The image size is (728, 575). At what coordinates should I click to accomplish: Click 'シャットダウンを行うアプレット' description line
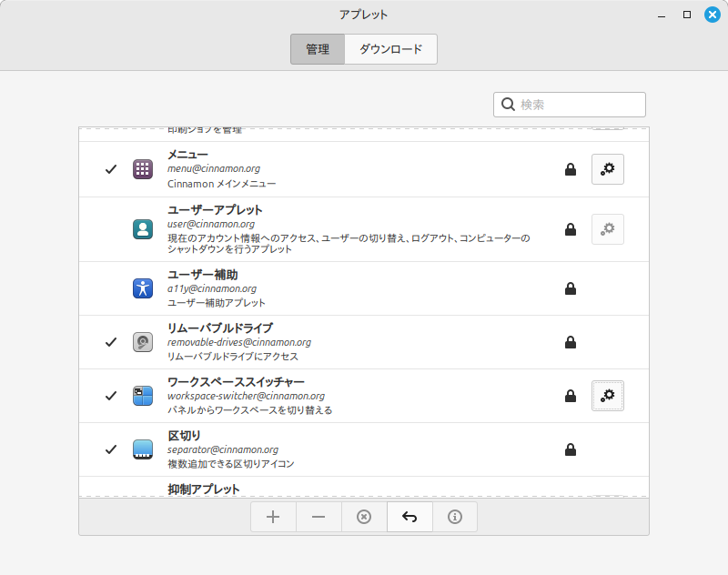(229, 249)
